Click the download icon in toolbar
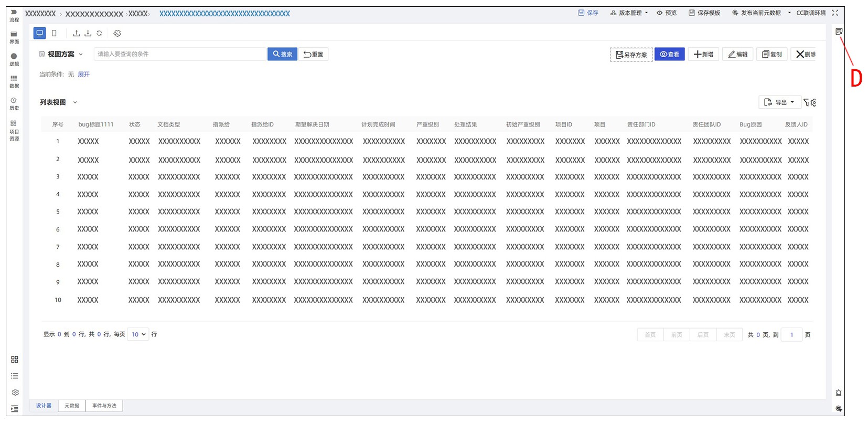Image resolution: width=868 pixels, height=422 pixels. click(88, 33)
